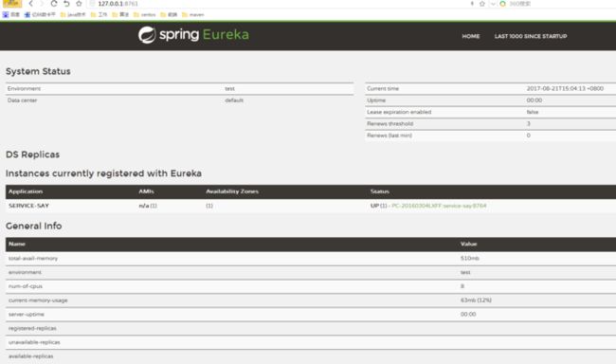Click the Renews threshold label
The image size is (616, 364).
(390, 124)
